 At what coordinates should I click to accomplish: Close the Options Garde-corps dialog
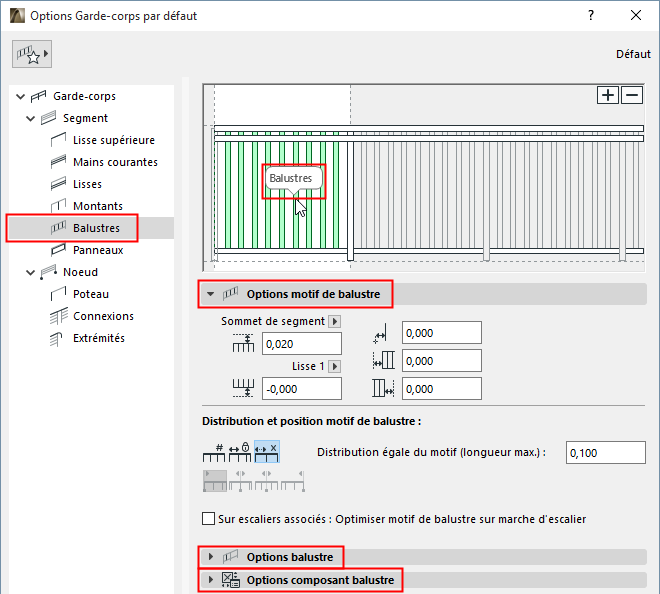click(636, 16)
